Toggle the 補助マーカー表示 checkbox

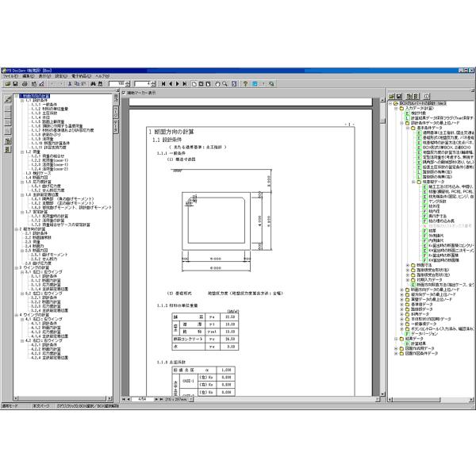125,92
